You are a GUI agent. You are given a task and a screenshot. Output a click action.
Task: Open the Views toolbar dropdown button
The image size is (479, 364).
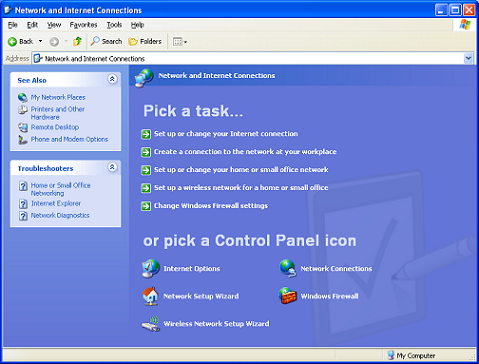click(x=180, y=42)
